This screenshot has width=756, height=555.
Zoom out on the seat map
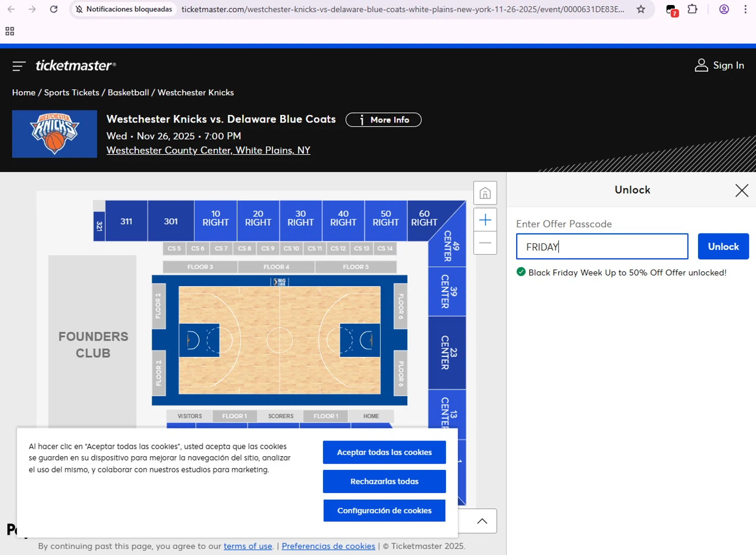coord(485,243)
